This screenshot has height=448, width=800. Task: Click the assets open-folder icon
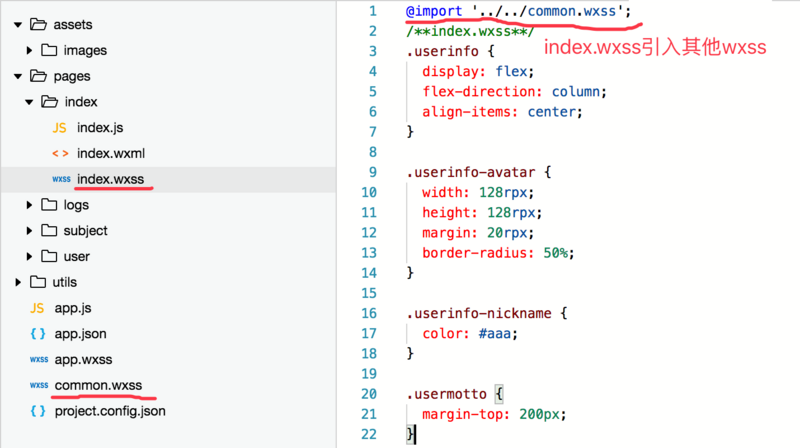tap(38, 24)
